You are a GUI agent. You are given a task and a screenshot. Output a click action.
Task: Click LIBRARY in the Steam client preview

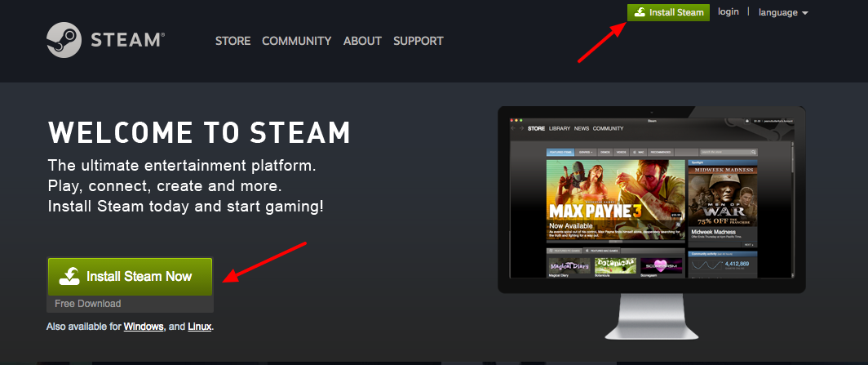[560, 128]
